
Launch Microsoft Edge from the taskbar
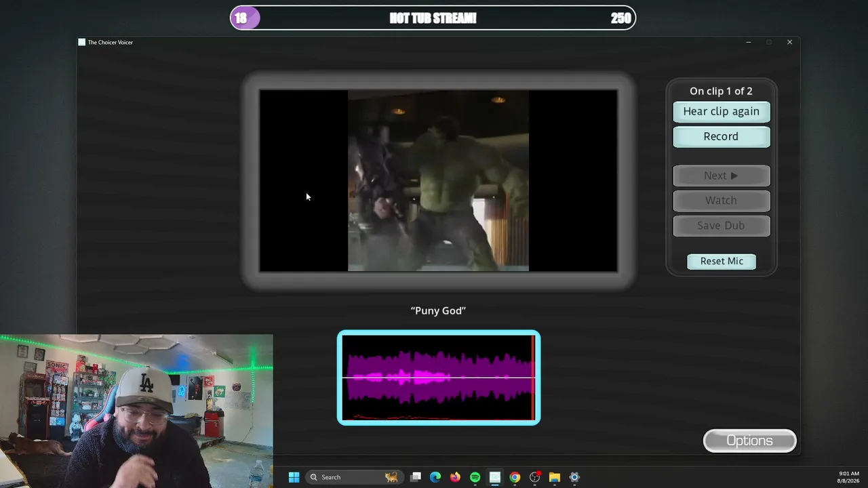[435, 477]
